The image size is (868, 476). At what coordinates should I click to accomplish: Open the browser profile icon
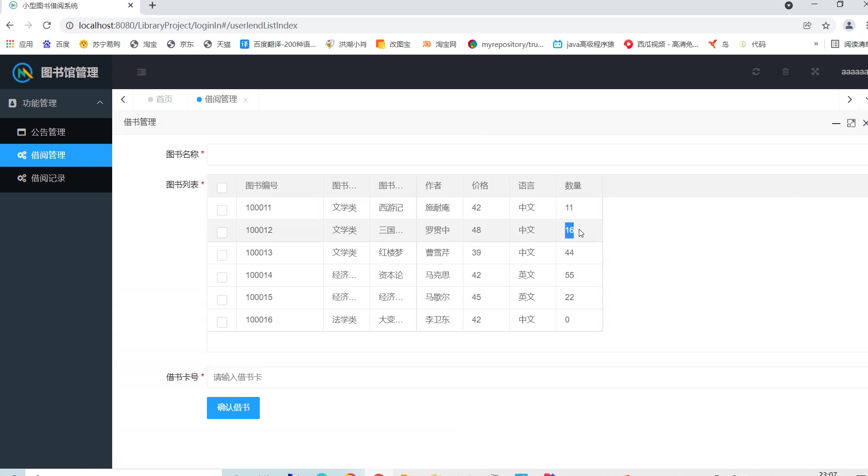(849, 25)
